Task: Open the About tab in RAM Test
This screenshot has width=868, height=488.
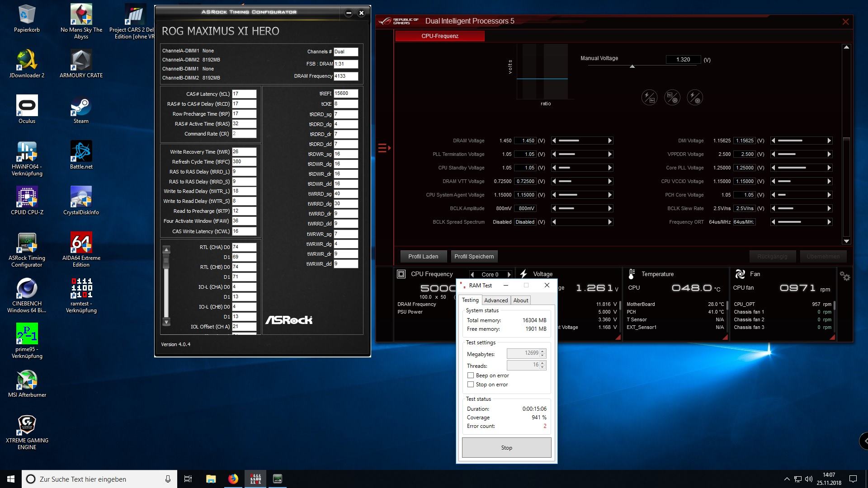Action: point(520,300)
